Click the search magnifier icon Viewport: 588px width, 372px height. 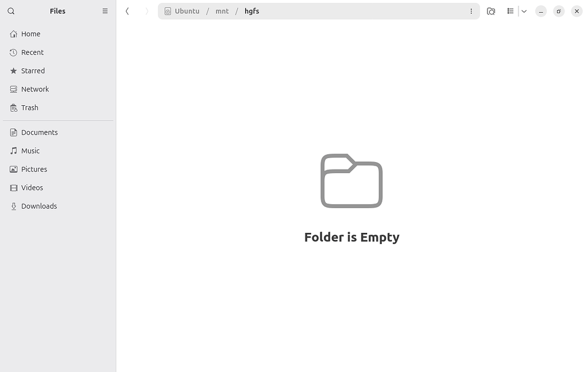coord(11,11)
